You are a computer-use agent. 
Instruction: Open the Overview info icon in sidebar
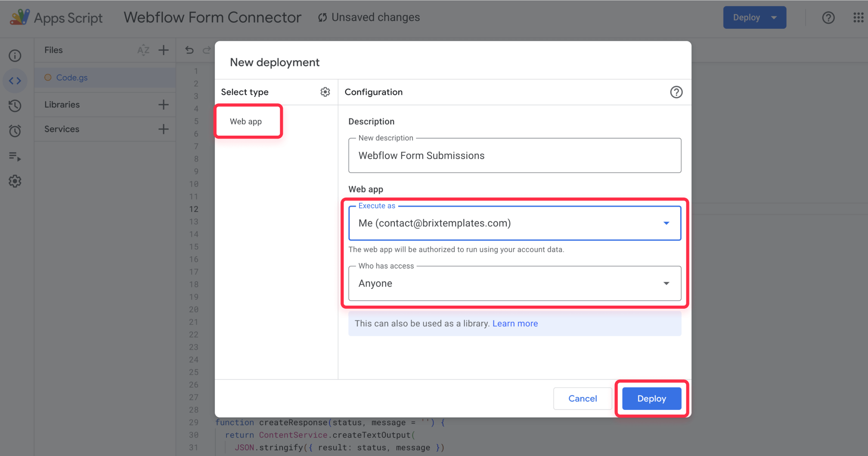click(x=15, y=56)
